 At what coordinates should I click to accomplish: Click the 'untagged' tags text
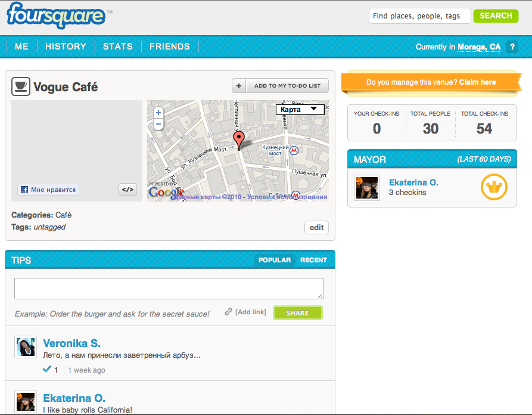49,227
